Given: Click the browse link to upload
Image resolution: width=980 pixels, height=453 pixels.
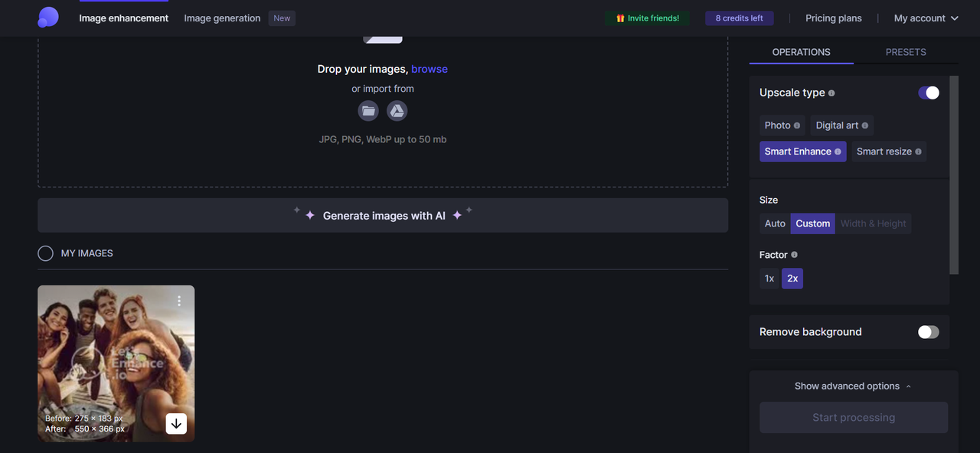Looking at the screenshot, I should click(x=430, y=69).
